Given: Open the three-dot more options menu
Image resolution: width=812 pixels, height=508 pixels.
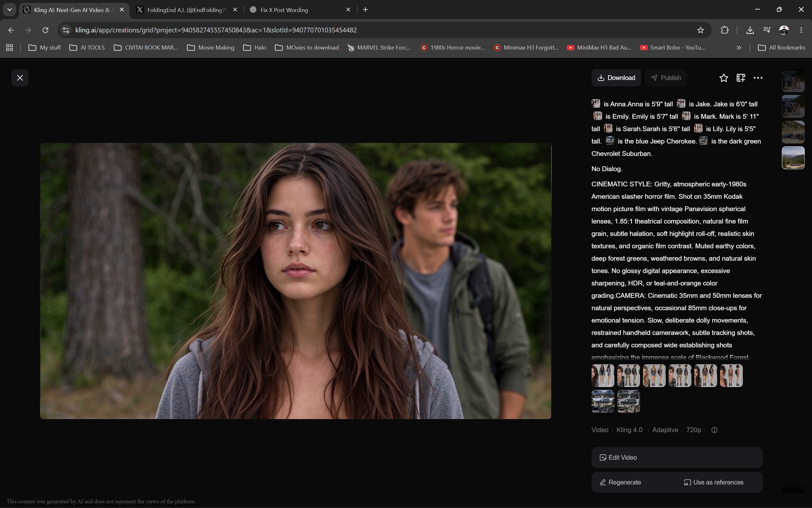Looking at the screenshot, I should pos(758,78).
